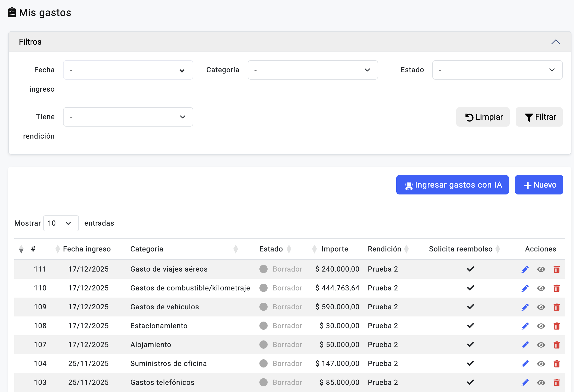Sort table by Rendición column header

pyautogui.click(x=384, y=249)
